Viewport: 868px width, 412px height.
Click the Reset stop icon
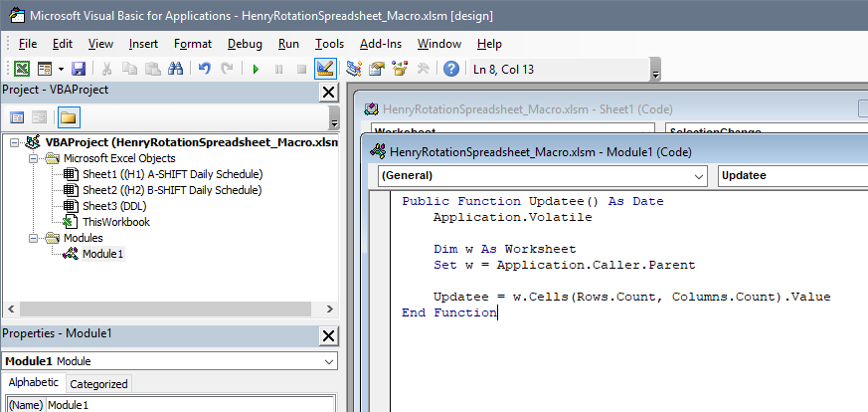(301, 70)
